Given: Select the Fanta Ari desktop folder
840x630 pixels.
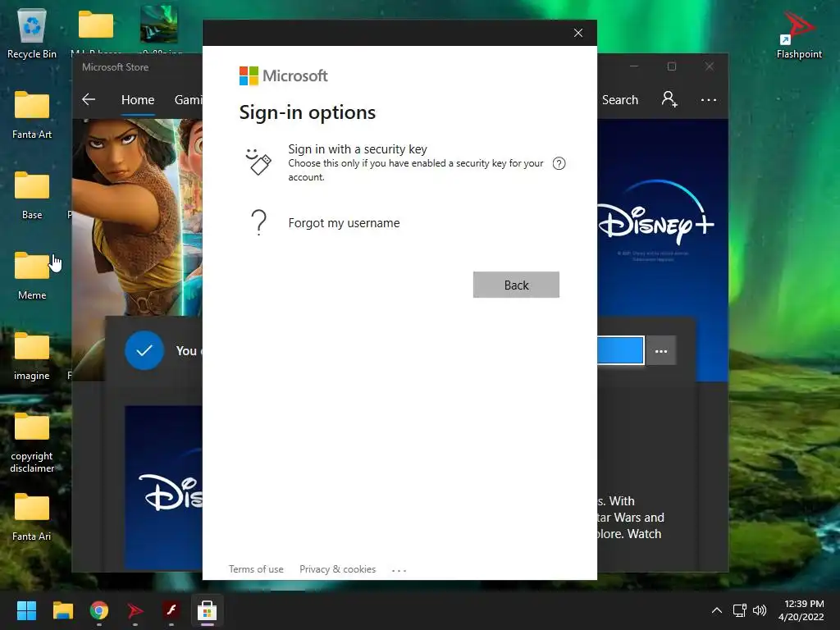Looking at the screenshot, I should 32,517.
